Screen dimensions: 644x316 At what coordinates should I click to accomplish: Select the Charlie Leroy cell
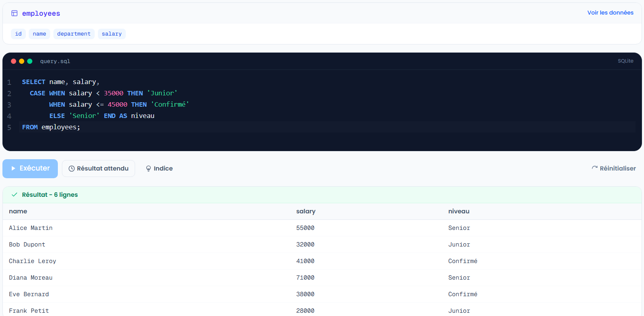click(32, 261)
